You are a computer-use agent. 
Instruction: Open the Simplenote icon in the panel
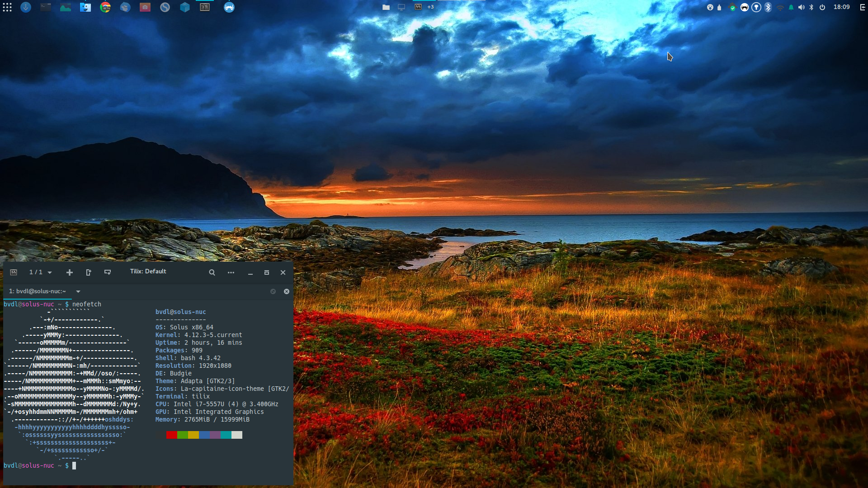[x=165, y=7]
